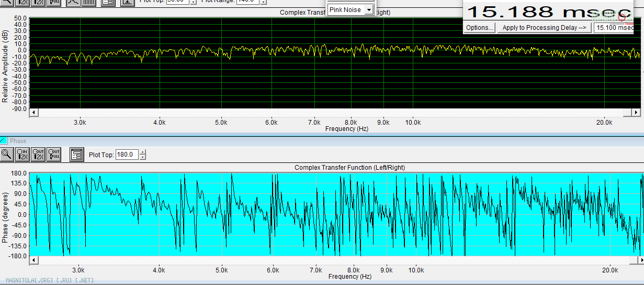Click the 15.188 msec delay readout
The height and width of the screenshot is (285, 644).
(548, 12)
